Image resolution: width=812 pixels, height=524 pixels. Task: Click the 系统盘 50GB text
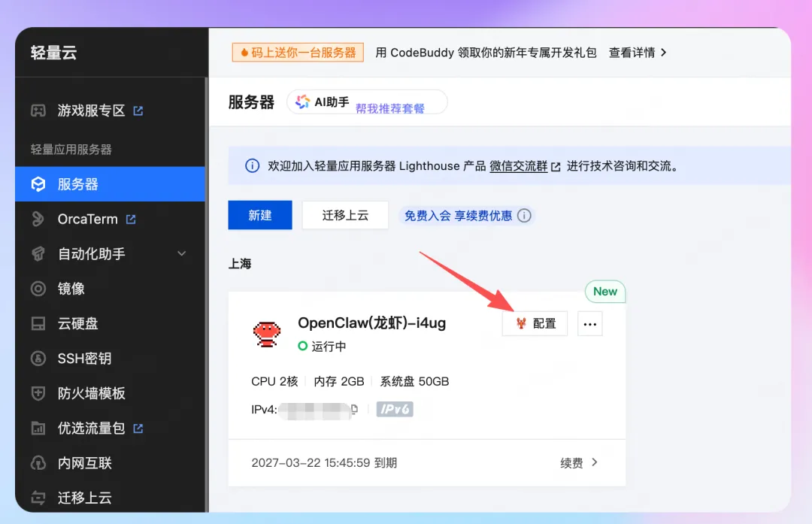point(414,381)
